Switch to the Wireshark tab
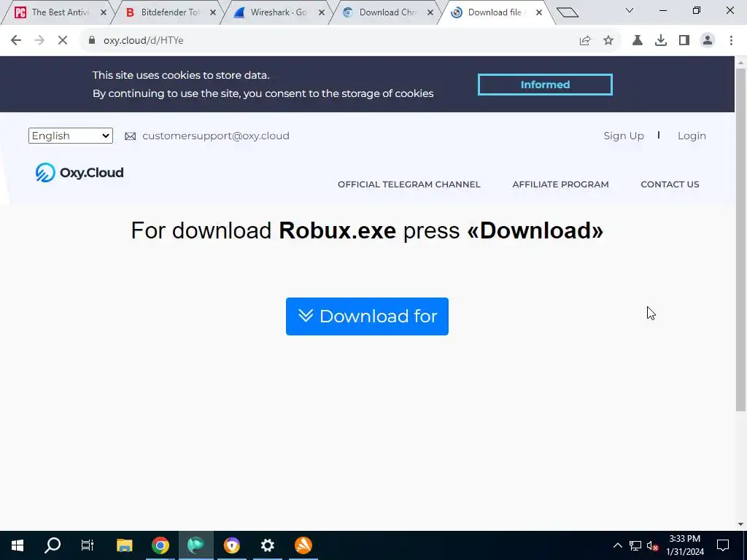747x560 pixels. (x=278, y=12)
